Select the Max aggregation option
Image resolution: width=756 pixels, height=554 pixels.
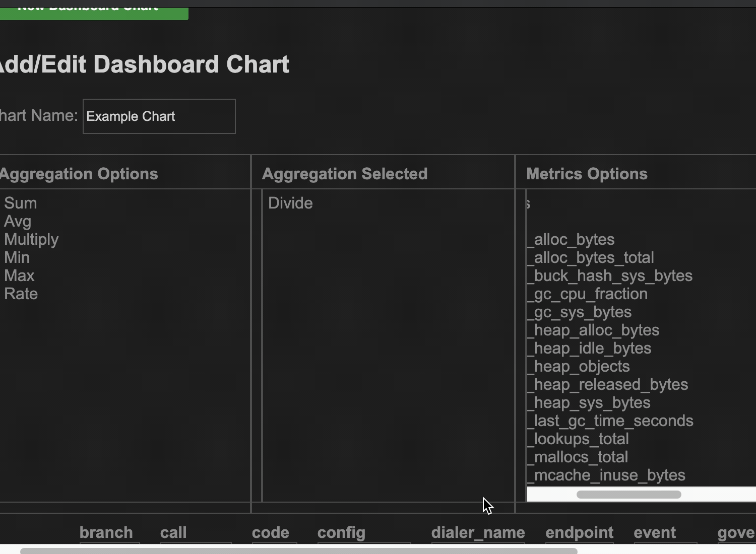(x=19, y=275)
